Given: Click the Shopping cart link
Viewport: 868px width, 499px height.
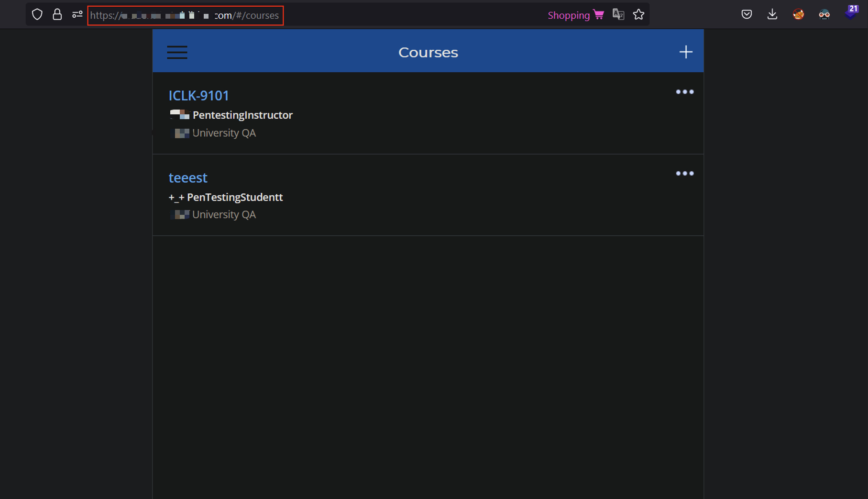Looking at the screenshot, I should (575, 15).
